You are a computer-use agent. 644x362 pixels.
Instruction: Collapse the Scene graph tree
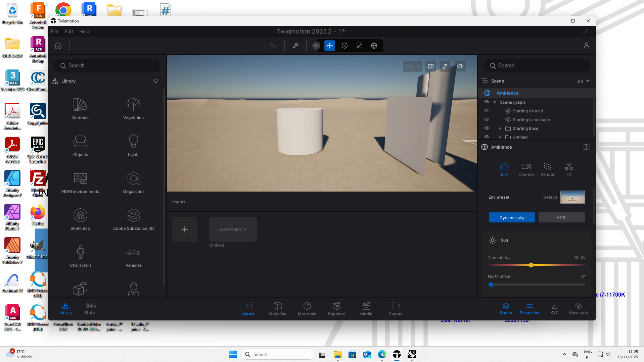tap(495, 102)
